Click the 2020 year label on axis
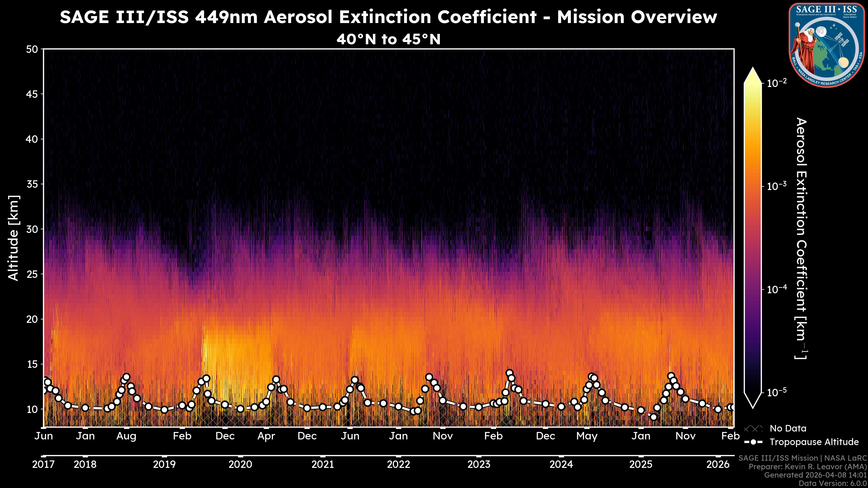 click(x=240, y=465)
